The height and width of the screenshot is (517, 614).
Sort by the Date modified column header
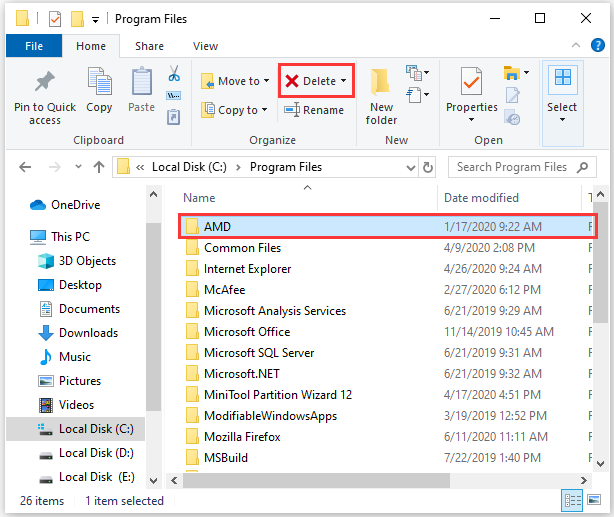click(x=481, y=198)
